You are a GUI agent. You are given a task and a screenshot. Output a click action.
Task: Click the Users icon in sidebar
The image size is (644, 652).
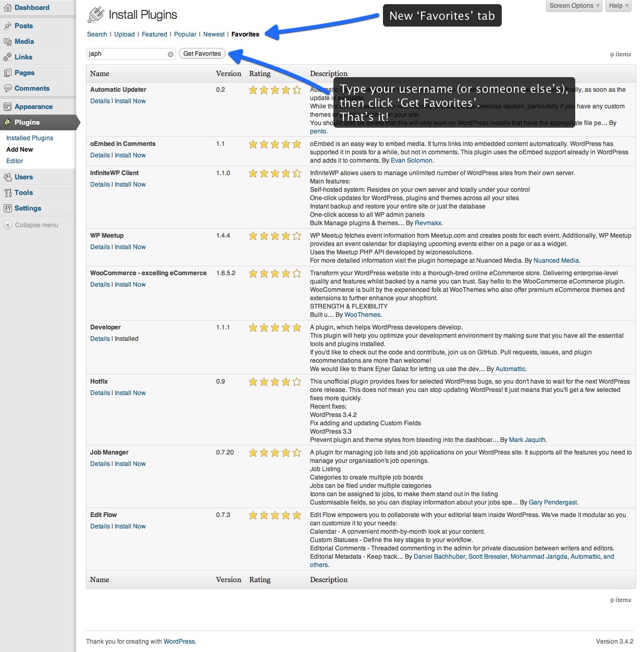tap(7, 177)
